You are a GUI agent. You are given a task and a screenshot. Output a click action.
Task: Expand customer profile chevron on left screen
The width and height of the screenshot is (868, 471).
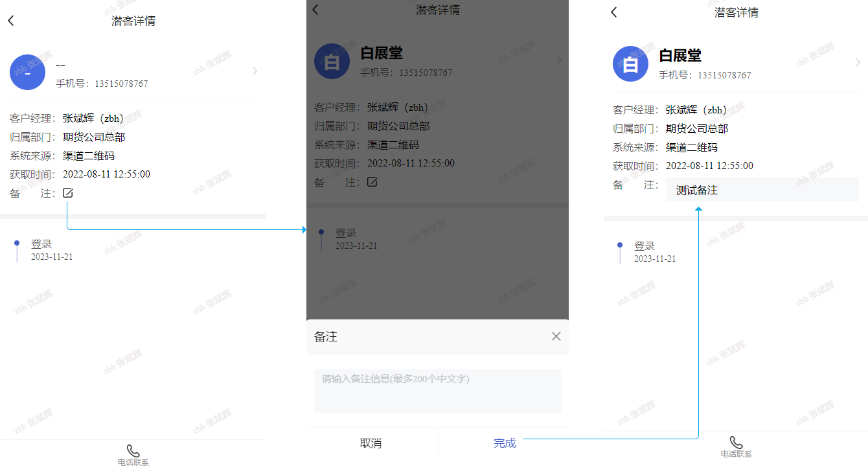pos(255,71)
